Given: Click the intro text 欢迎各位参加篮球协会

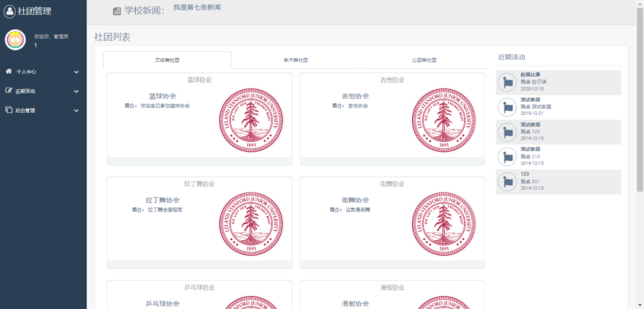Looking at the screenshot, I should [165, 106].
